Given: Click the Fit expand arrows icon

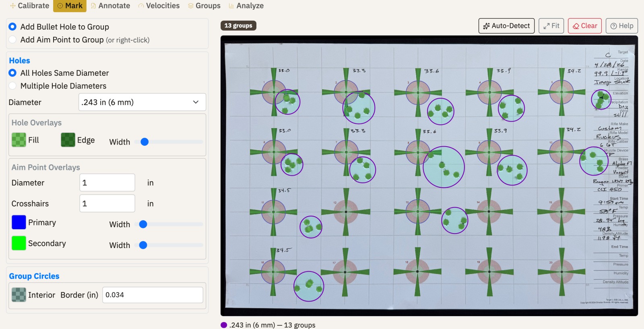Looking at the screenshot, I should (547, 26).
